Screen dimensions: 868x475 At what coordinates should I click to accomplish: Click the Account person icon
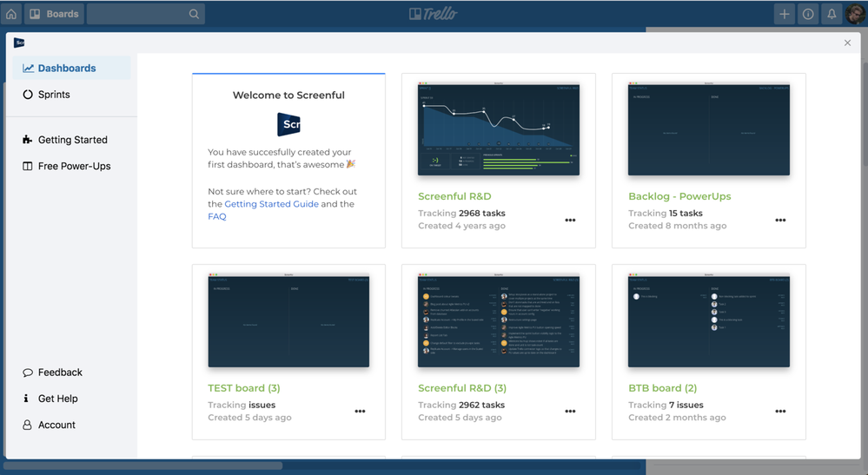coord(27,425)
